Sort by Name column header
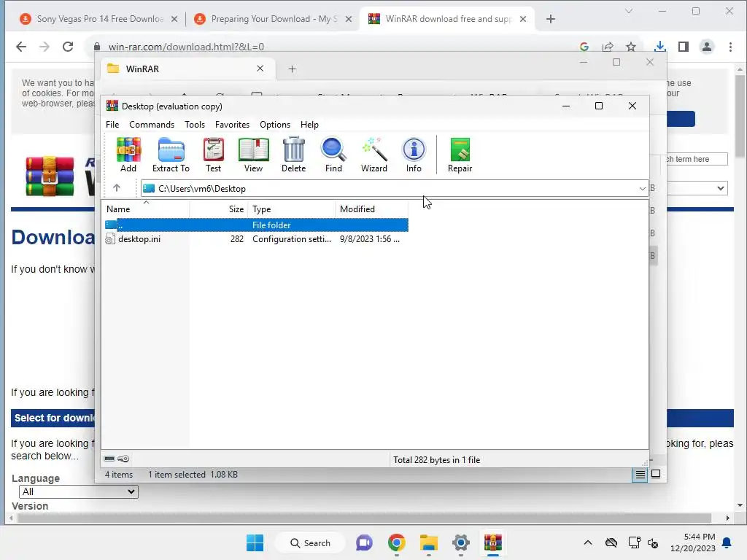 pos(146,209)
